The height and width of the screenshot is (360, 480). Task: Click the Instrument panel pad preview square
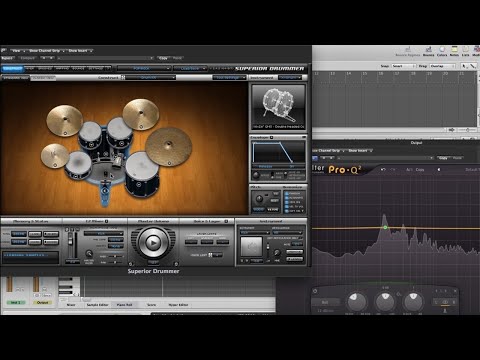(251, 246)
